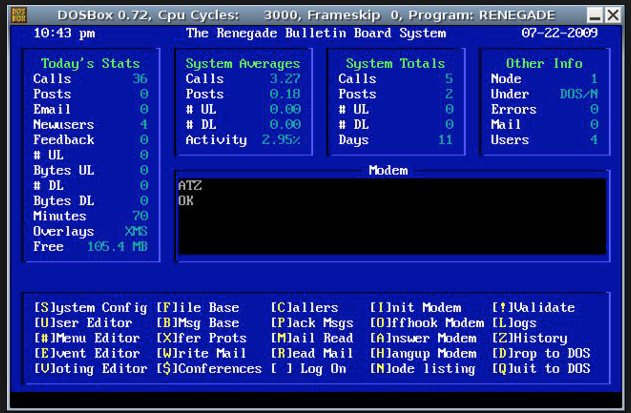Close the DOSBox window
The height and width of the screenshot is (413, 631).
pyautogui.click(x=613, y=16)
